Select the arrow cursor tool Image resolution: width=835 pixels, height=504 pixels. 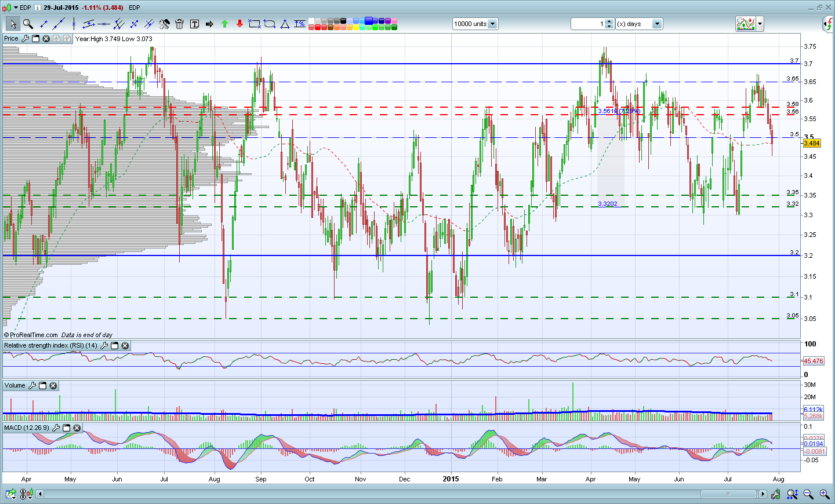tap(13, 24)
